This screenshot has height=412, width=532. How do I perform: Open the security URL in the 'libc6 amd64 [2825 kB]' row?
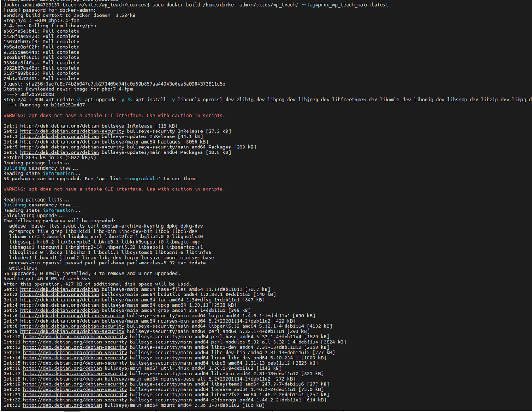[75, 363]
